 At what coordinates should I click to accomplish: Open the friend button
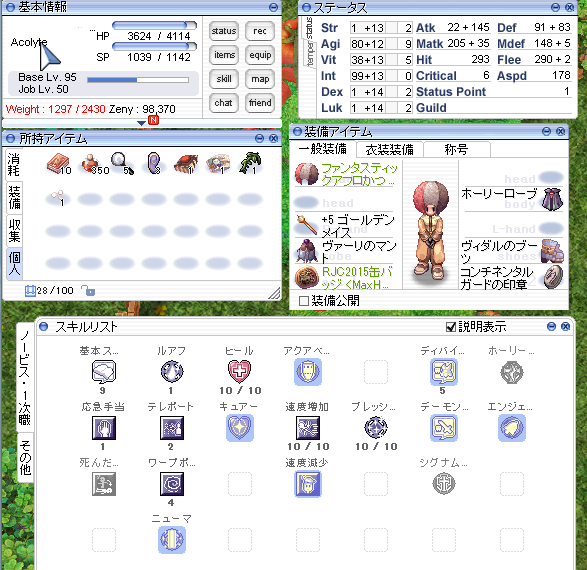[260, 103]
